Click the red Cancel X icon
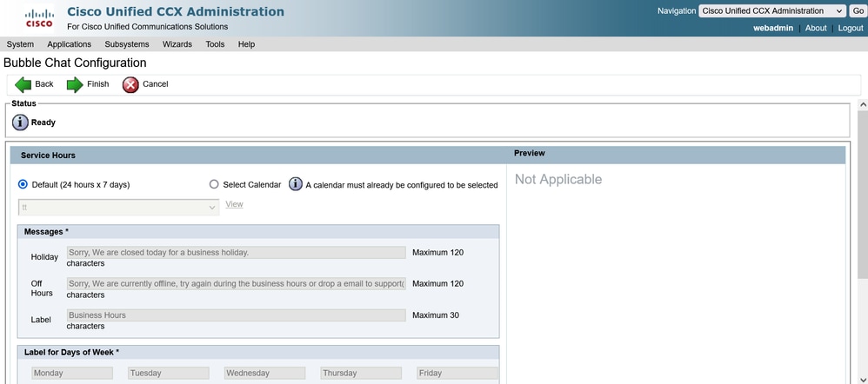This screenshot has width=868, height=384. [x=130, y=84]
